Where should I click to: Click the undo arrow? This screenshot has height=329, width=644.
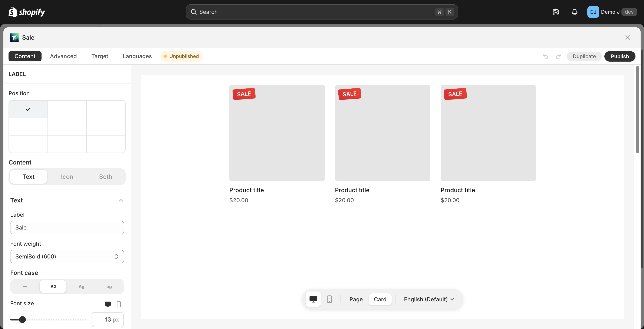coord(545,56)
